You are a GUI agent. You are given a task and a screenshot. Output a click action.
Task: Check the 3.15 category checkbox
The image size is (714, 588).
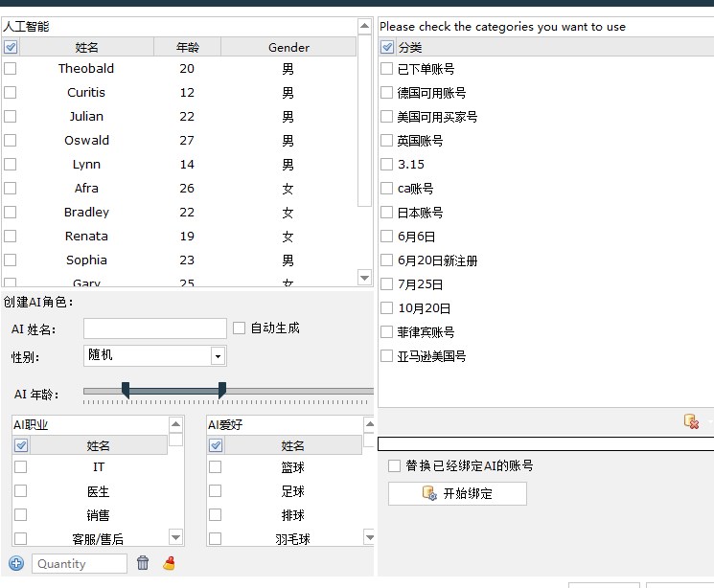click(x=386, y=164)
